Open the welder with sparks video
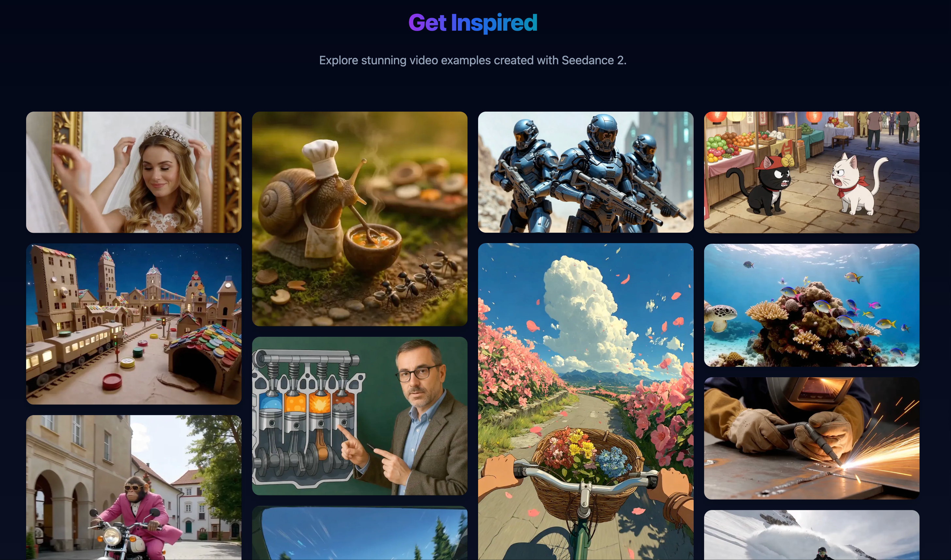Image resolution: width=951 pixels, height=560 pixels. coord(812,439)
